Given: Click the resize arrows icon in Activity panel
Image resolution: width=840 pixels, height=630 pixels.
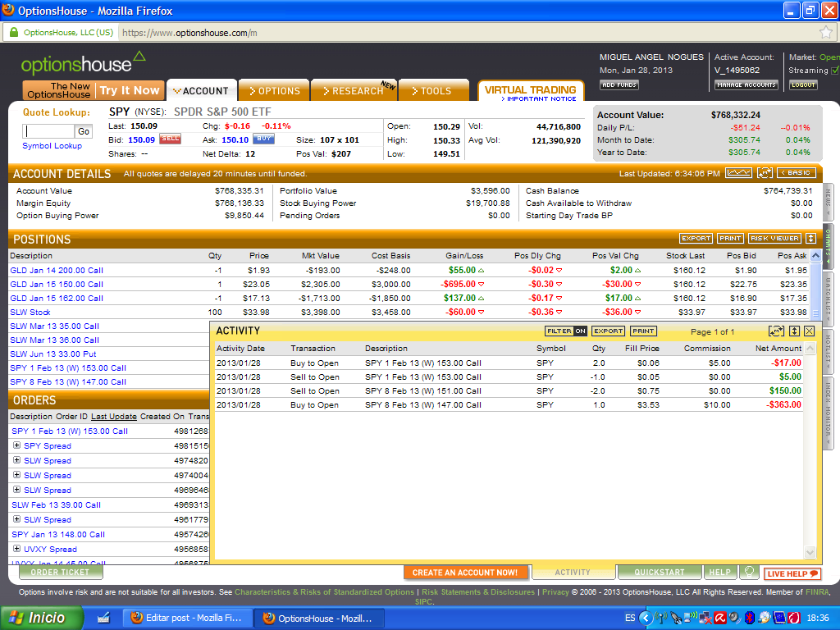Looking at the screenshot, I should coord(794,331).
